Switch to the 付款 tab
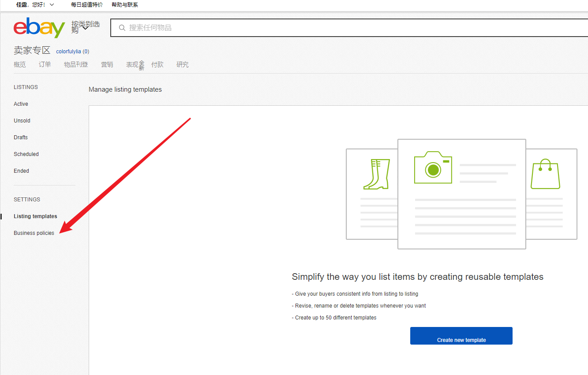This screenshot has height=375, width=588. 157,64
